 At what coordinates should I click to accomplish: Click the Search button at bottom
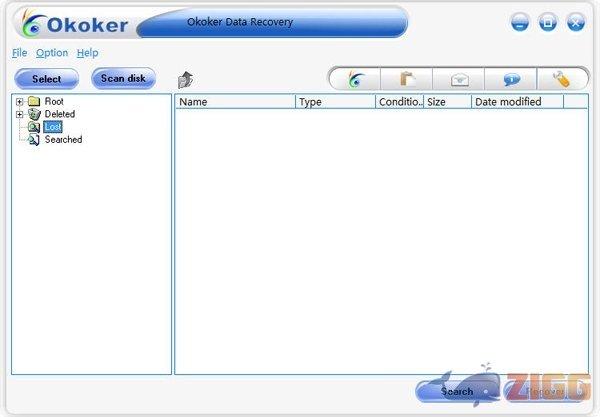click(457, 391)
